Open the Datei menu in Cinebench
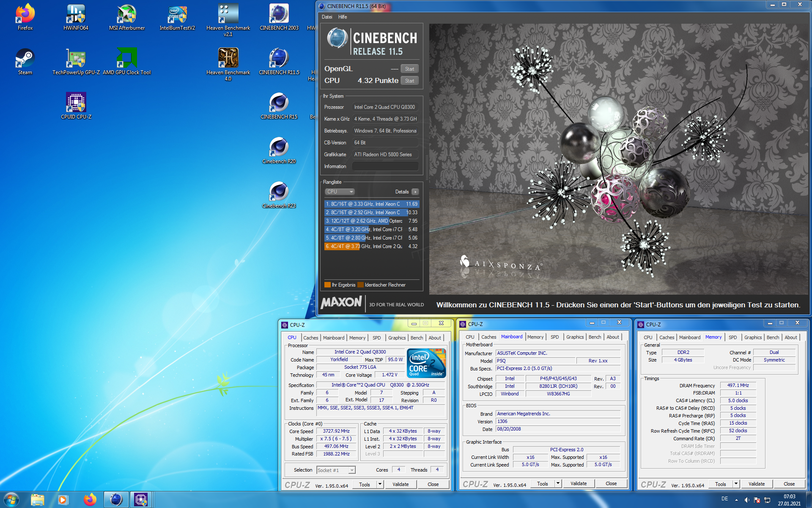 [x=327, y=17]
